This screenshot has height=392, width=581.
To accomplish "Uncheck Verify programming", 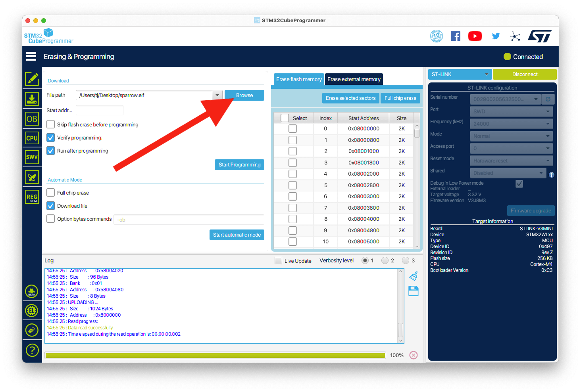I will (50, 138).
